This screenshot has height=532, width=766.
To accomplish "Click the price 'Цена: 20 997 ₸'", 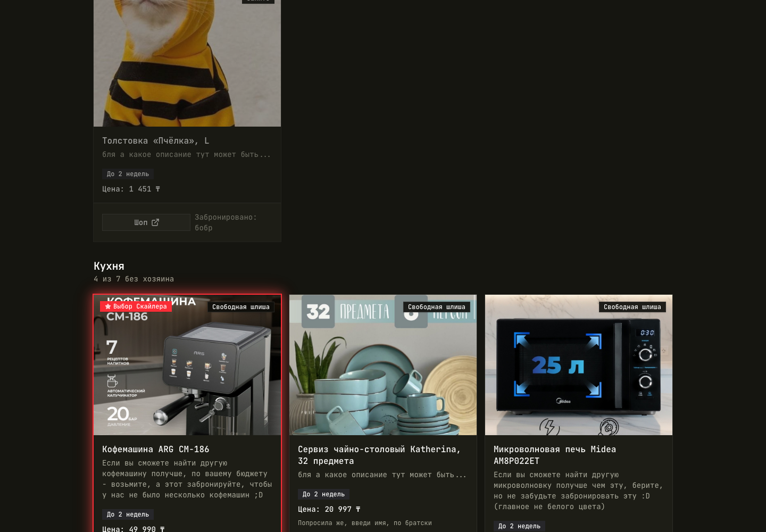I will pos(329,509).
